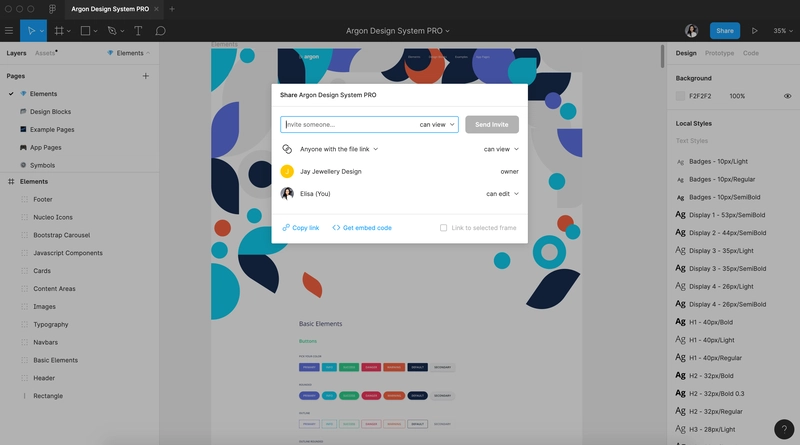Screen dimensions: 800x445
Task: Switch to the Prototype tab
Action: pyautogui.click(x=719, y=53)
